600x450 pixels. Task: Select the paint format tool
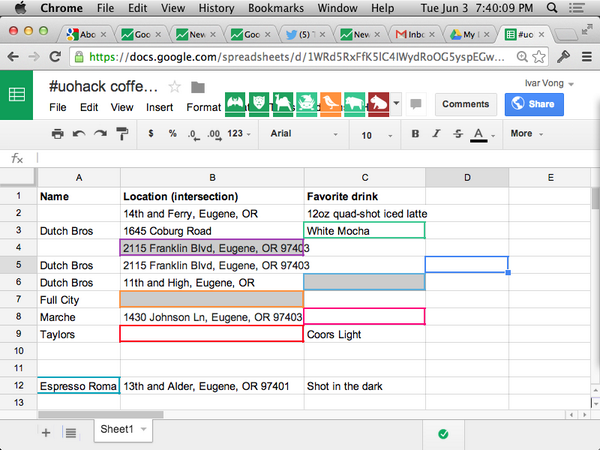(122, 134)
